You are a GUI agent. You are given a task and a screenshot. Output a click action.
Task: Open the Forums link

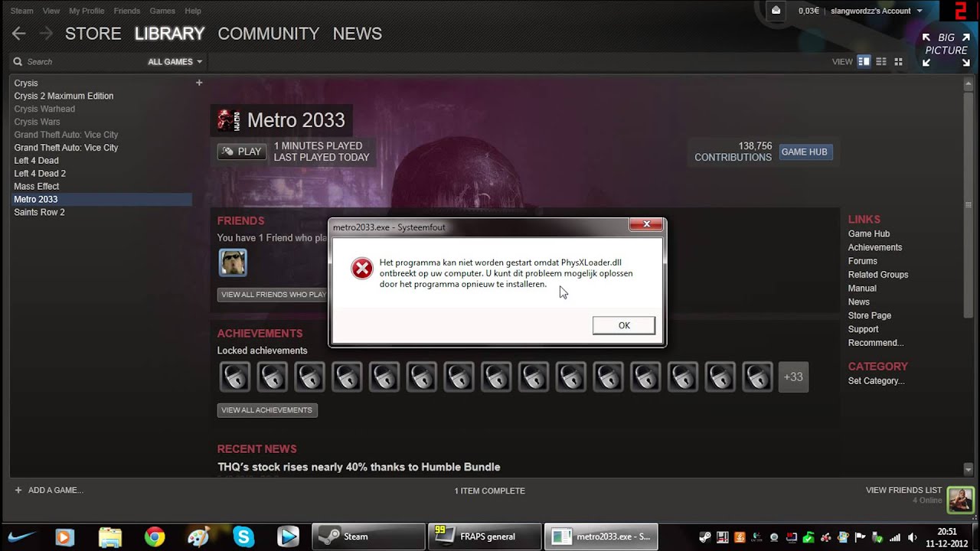[x=863, y=261]
